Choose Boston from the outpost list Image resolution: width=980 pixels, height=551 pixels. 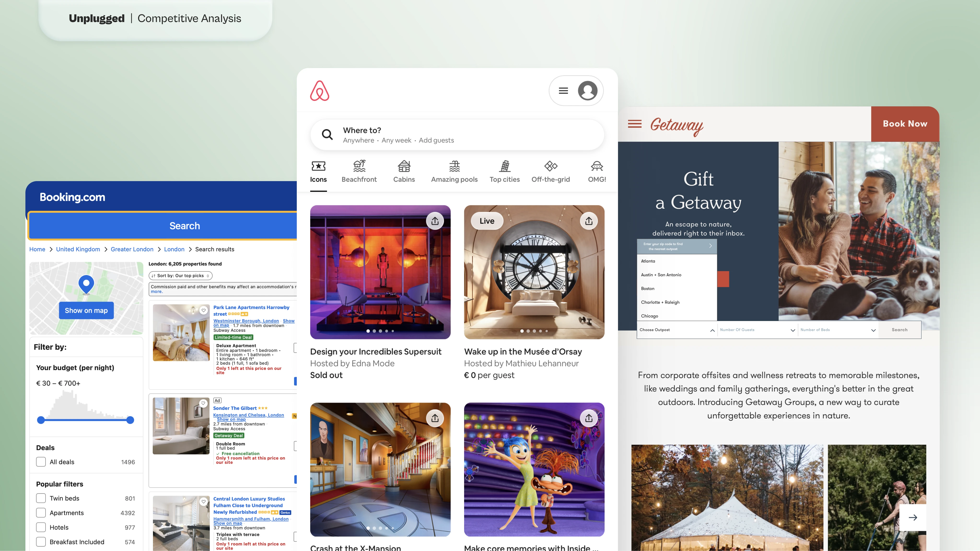pyautogui.click(x=647, y=288)
